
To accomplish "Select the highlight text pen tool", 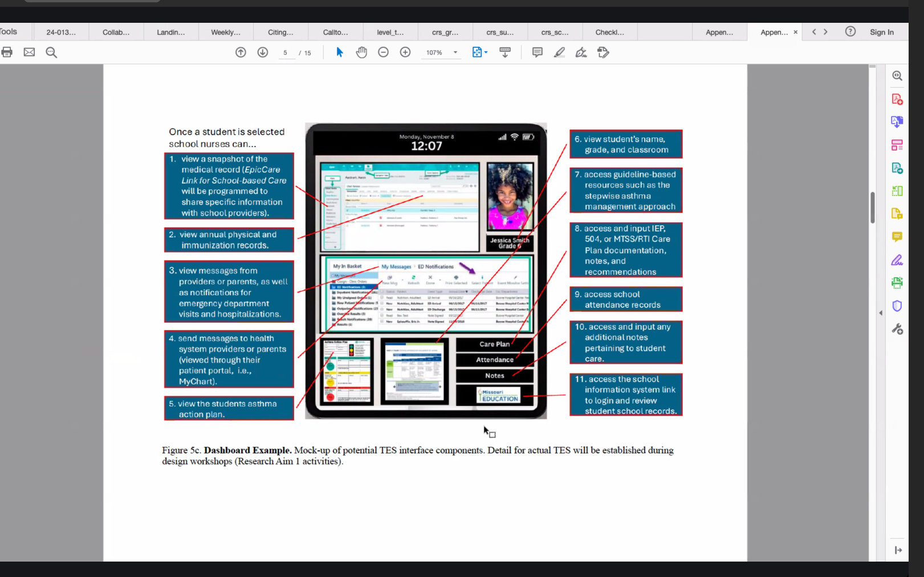I will coord(559,52).
